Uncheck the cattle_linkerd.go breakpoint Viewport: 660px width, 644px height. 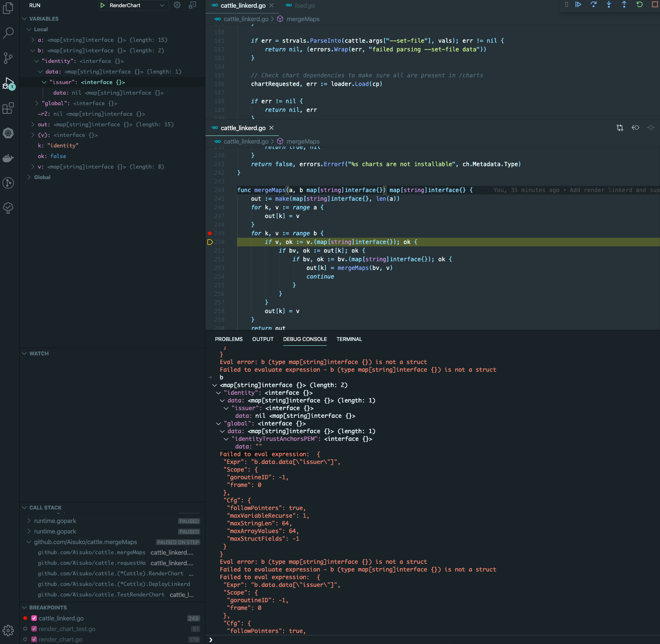[x=34, y=618]
